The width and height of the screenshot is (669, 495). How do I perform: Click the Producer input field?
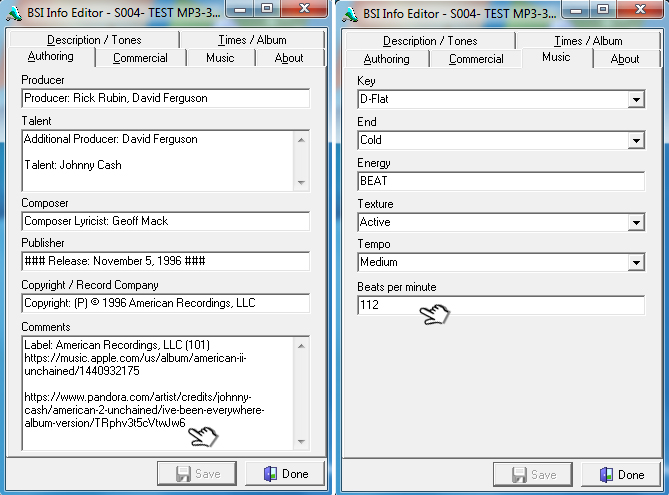click(166, 98)
